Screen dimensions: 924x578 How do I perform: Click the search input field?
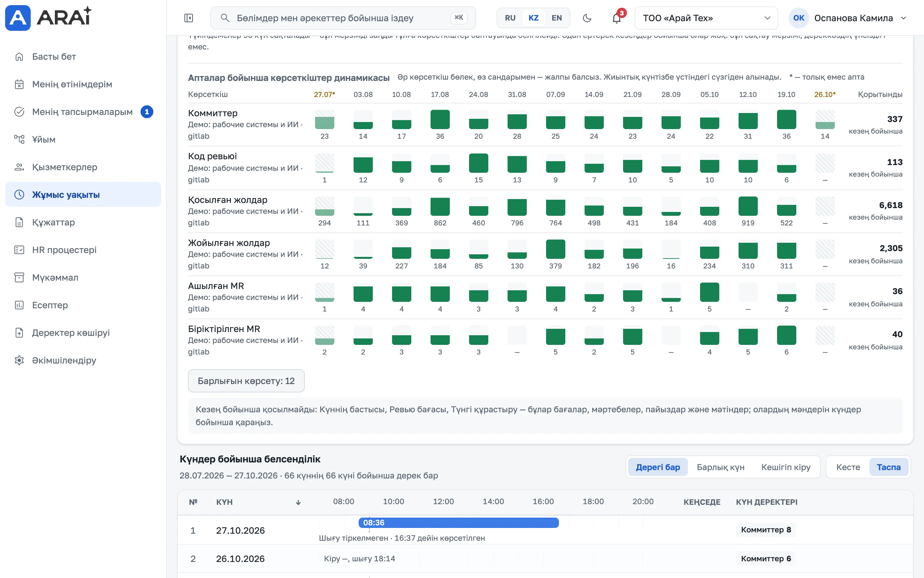tap(343, 18)
